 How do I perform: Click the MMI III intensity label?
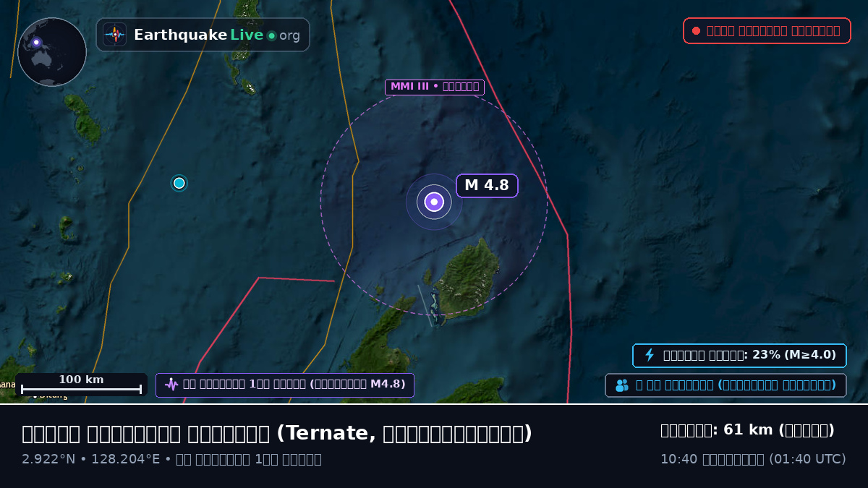(434, 87)
